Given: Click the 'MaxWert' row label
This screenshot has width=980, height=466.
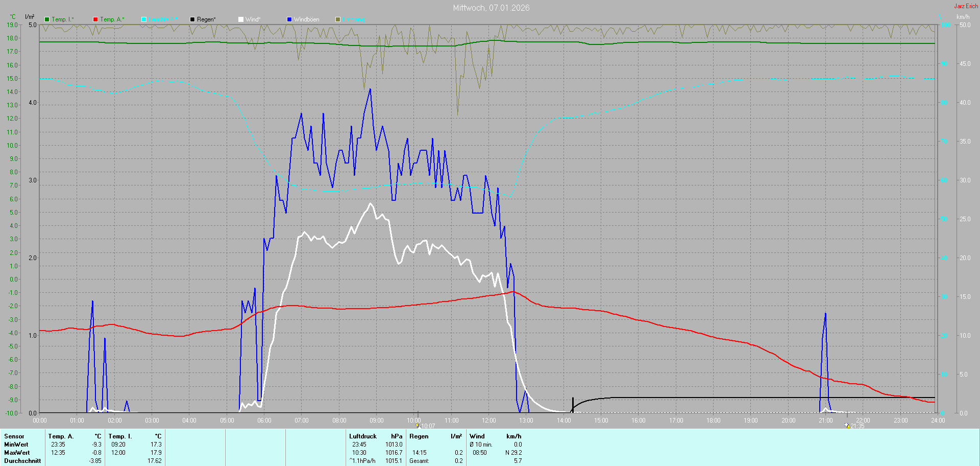Looking at the screenshot, I should click(x=17, y=453).
